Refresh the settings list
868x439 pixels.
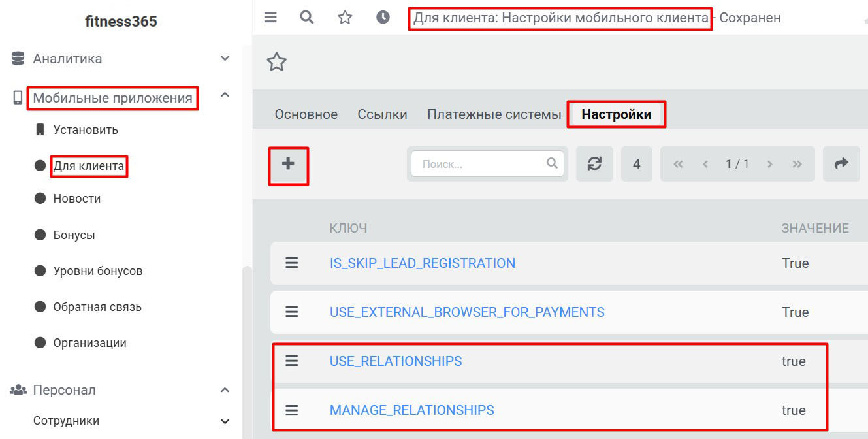[x=594, y=164]
